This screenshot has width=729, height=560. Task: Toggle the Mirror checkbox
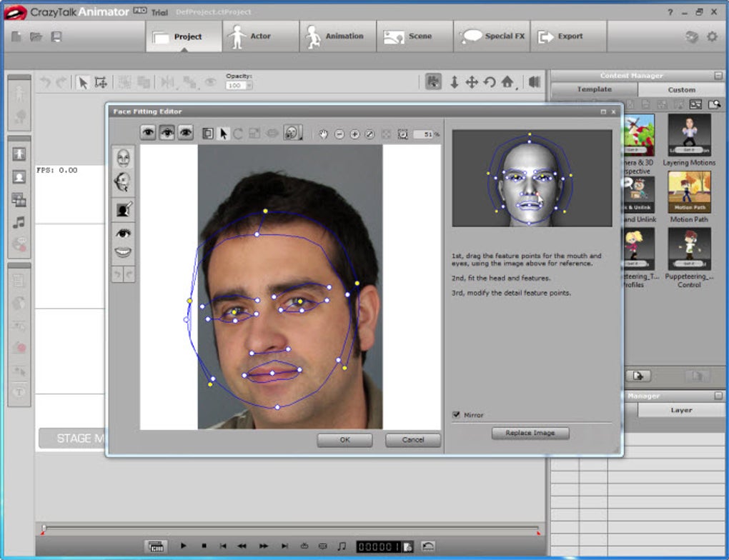point(456,415)
